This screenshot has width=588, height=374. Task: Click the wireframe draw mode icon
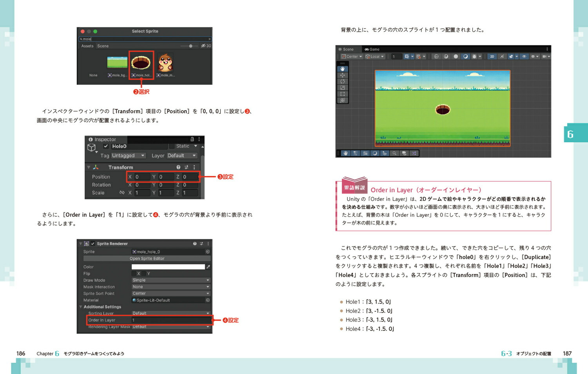click(x=436, y=56)
